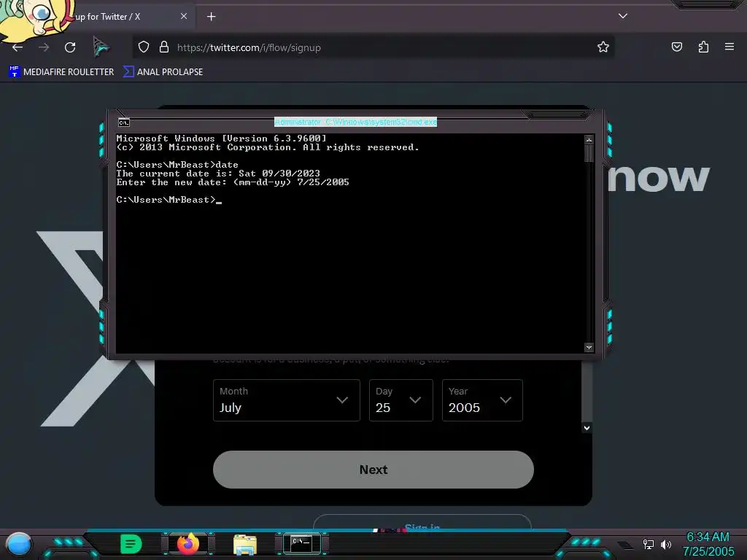Viewport: 747px width, 560px height.
Task: Open the Month dropdown showing July
Action: pos(286,400)
